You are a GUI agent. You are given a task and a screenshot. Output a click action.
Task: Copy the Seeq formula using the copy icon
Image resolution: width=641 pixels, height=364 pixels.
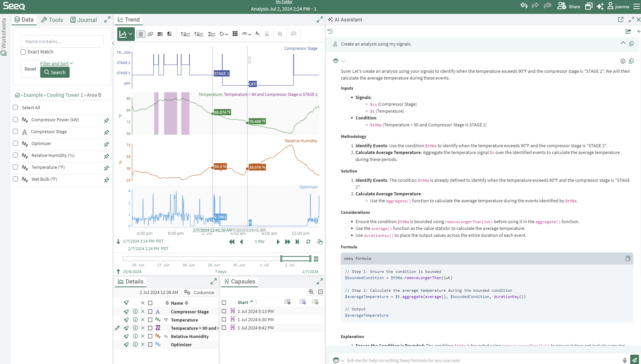(628, 258)
